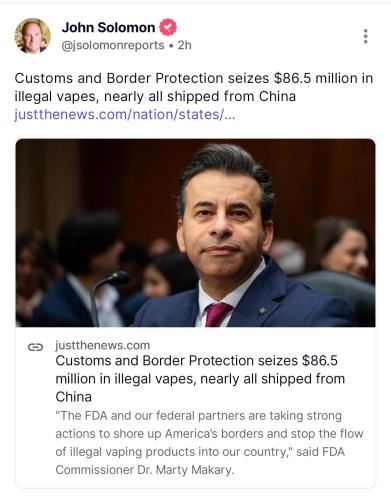Click John Solomon's profile avatar
The height and width of the screenshot is (500, 391).
click(32, 36)
